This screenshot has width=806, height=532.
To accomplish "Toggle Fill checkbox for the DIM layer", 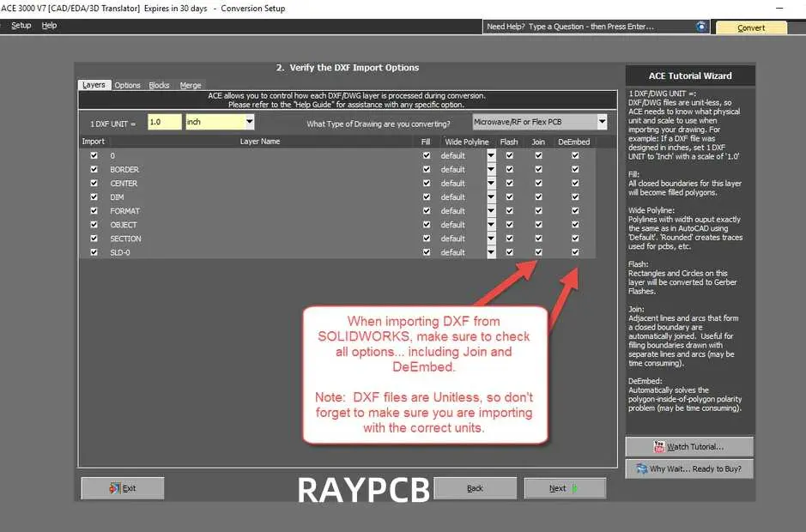I will (427, 197).
